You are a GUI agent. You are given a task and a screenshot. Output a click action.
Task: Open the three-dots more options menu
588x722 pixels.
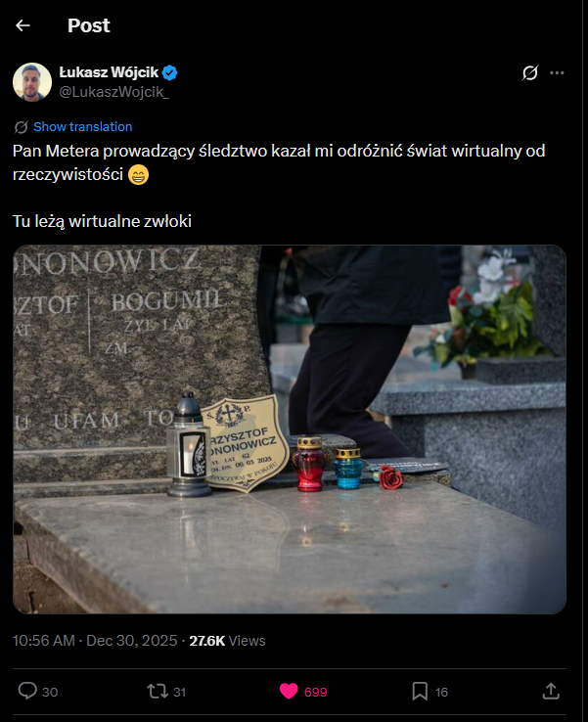click(x=557, y=72)
